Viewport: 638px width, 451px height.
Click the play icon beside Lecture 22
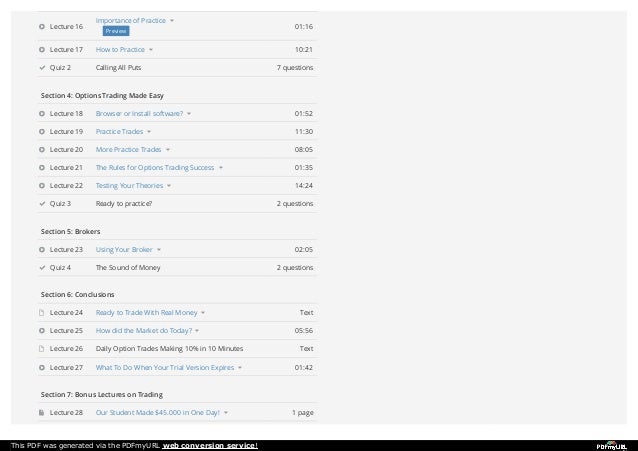(x=42, y=186)
